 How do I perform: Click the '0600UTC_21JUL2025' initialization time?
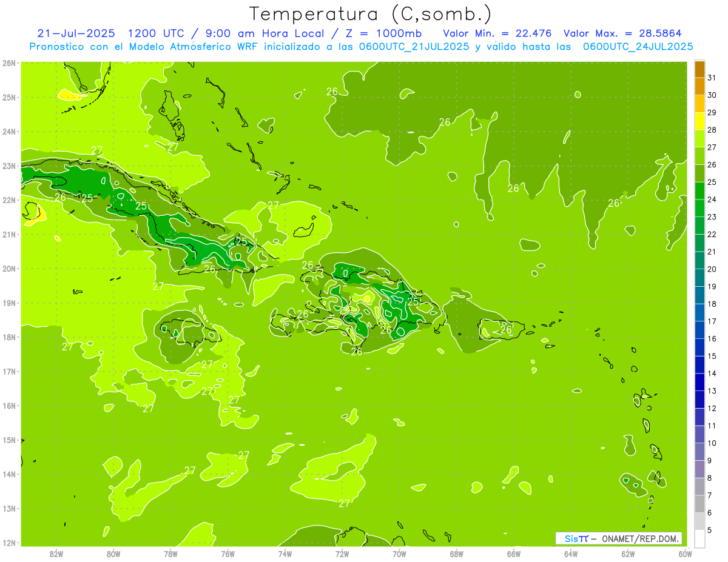[414, 47]
